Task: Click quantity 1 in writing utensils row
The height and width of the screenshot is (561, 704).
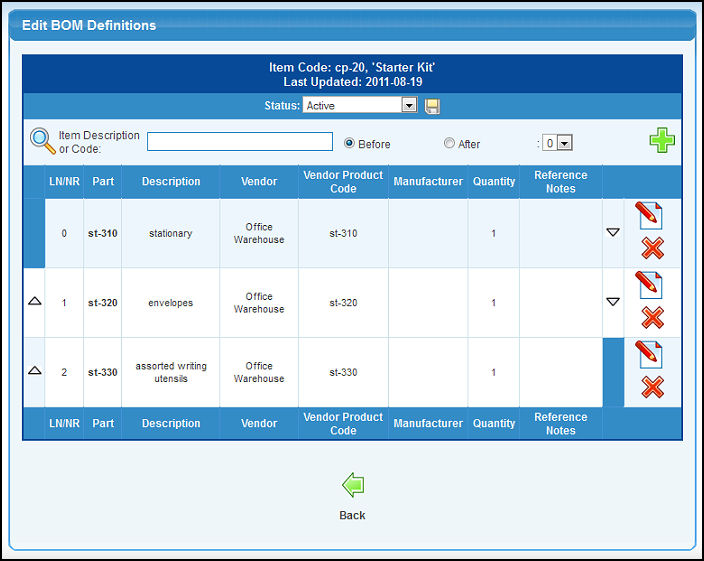Action: pos(493,373)
